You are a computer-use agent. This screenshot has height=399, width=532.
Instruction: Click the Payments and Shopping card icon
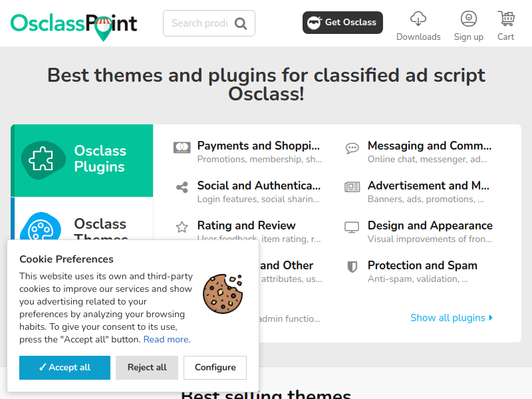pyautogui.click(x=182, y=148)
